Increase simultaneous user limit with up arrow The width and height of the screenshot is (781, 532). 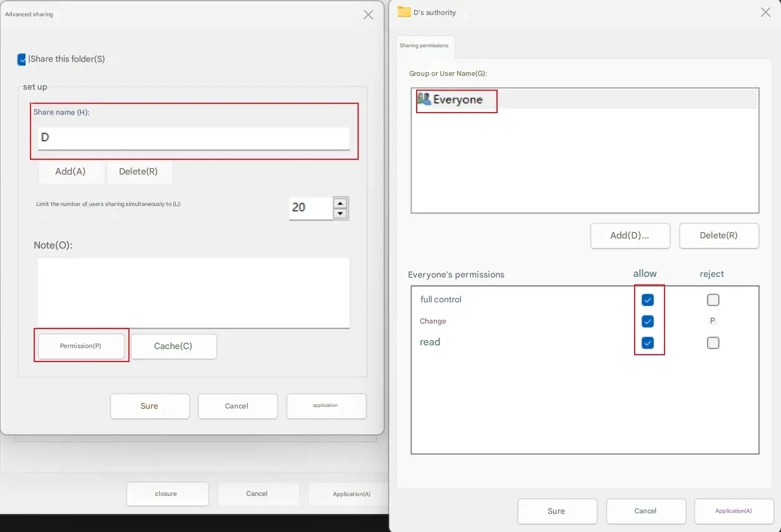pyautogui.click(x=340, y=203)
